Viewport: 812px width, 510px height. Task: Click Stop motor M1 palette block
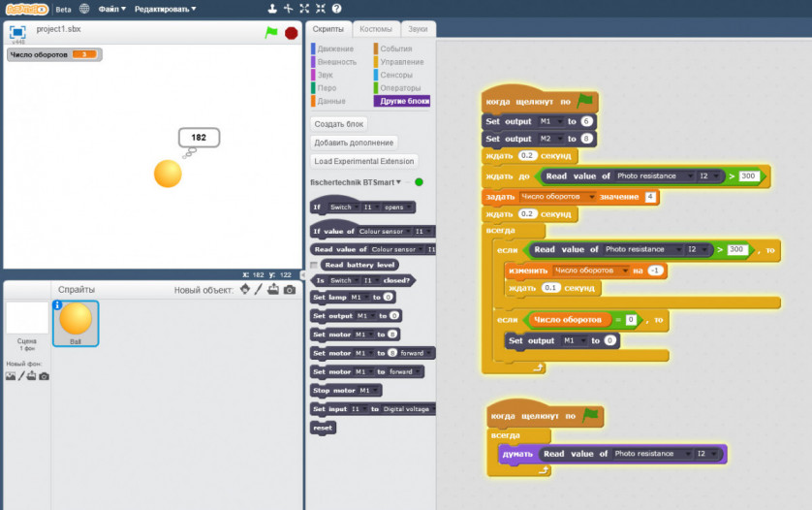(x=345, y=391)
